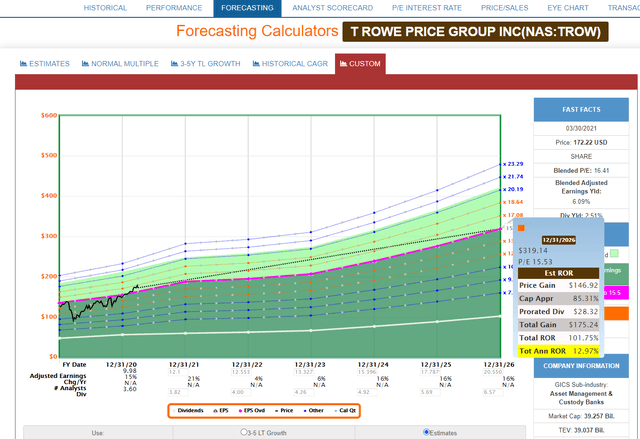This screenshot has height=439, width=640.
Task: Edit the 12/31/24 dividend field 4.92
Action: (367, 392)
